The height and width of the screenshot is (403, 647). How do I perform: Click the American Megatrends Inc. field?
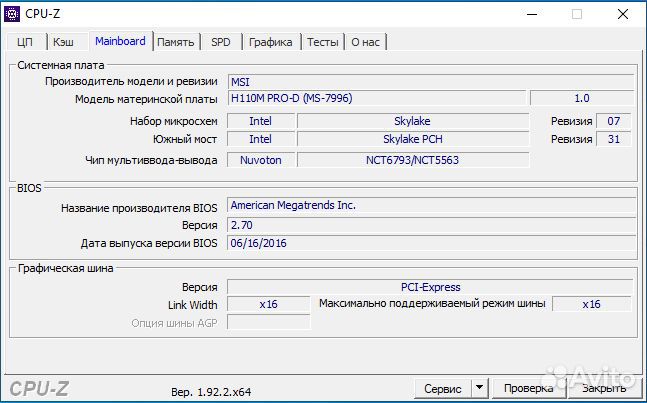(431, 205)
